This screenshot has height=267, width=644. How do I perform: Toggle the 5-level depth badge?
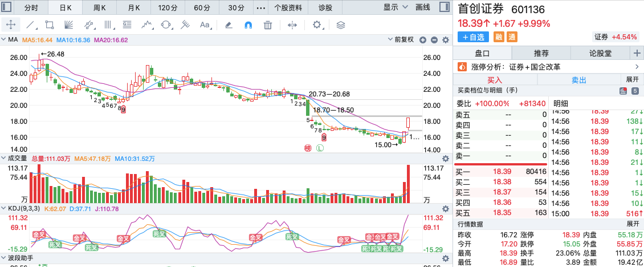pos(635,91)
